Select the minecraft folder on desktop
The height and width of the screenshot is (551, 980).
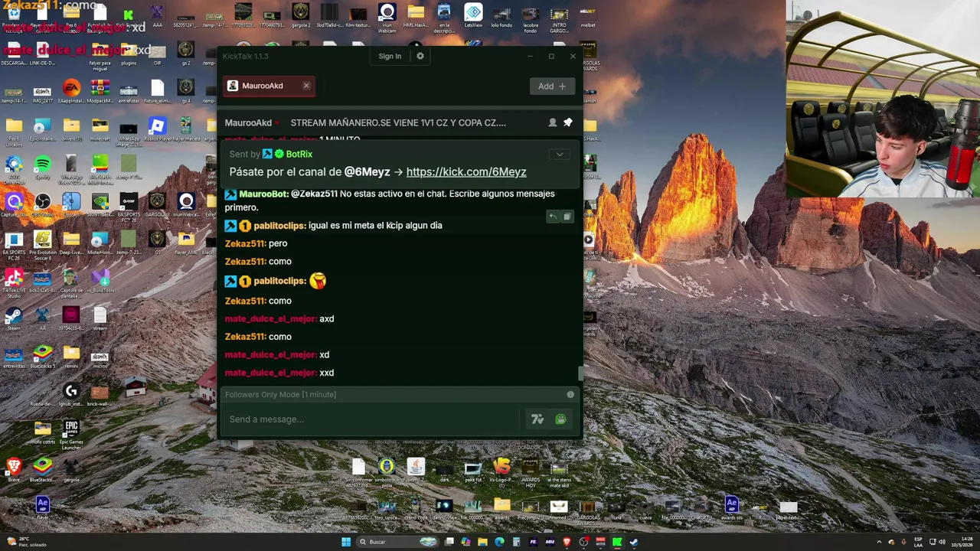pyautogui.click(x=100, y=129)
